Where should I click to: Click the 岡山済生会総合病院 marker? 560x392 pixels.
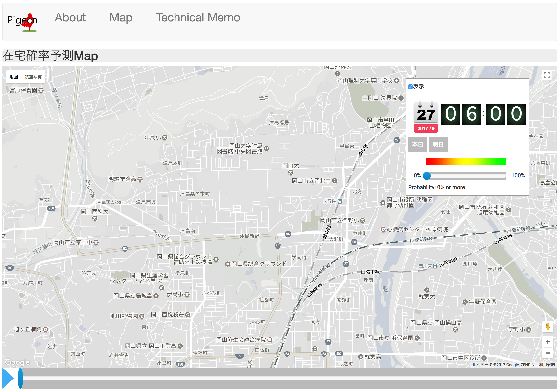coord(270,340)
